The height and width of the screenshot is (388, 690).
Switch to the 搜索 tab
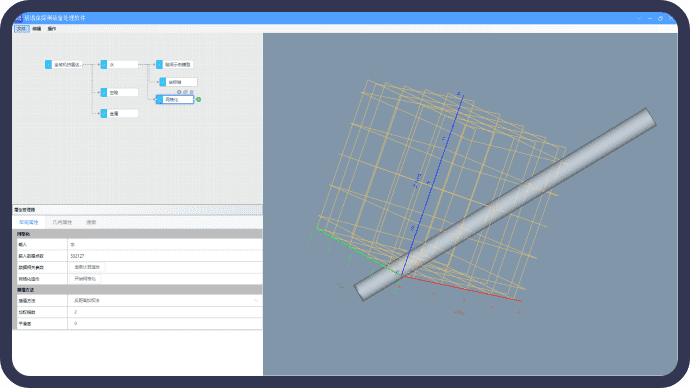click(x=91, y=222)
